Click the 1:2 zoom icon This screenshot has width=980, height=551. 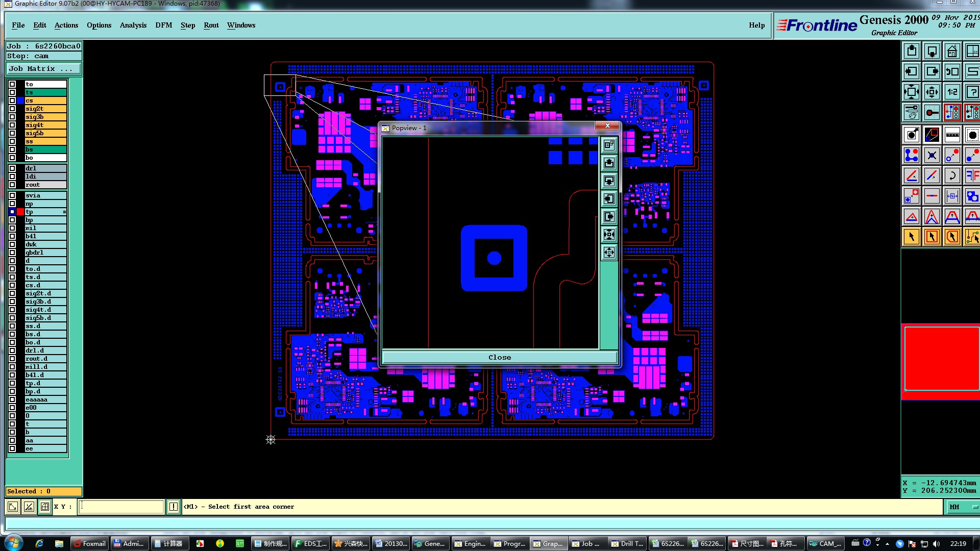tap(952, 92)
